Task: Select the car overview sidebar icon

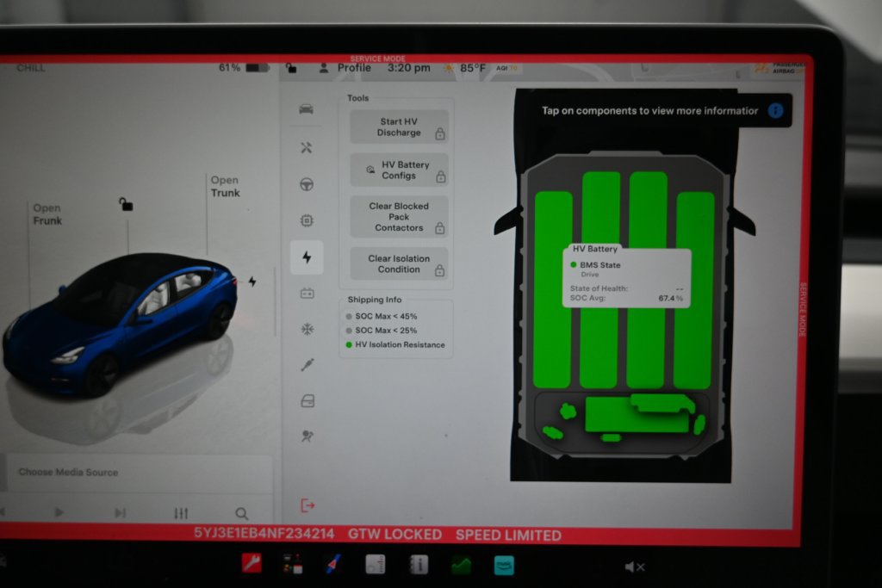Action: coord(306,109)
